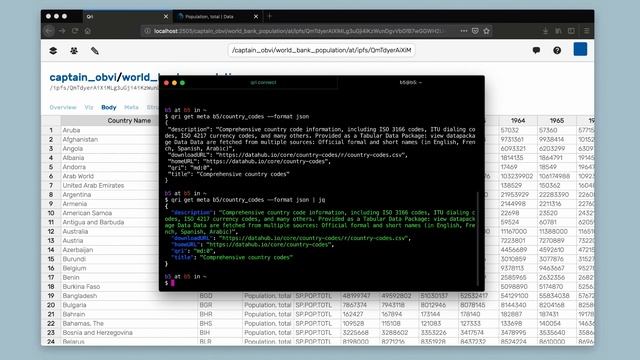Close the 'Population, total | Data' tab
Image resolution: width=640 pixels, height=360 pixels.
coord(256,16)
